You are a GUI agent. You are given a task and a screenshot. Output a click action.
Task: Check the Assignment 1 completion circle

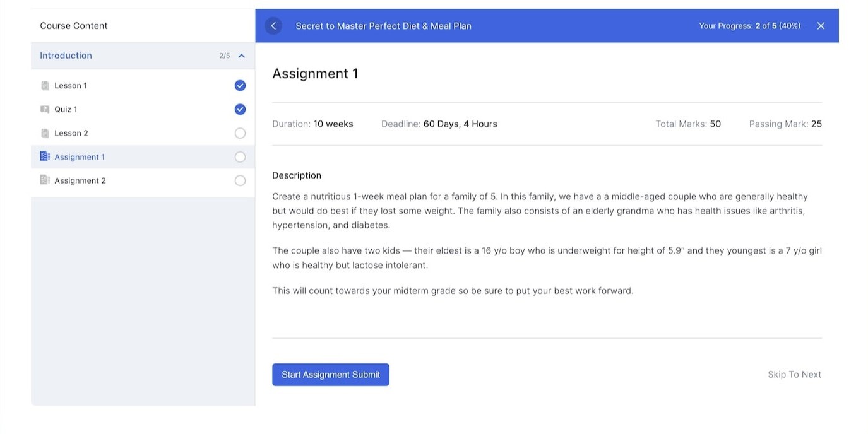[x=240, y=157]
